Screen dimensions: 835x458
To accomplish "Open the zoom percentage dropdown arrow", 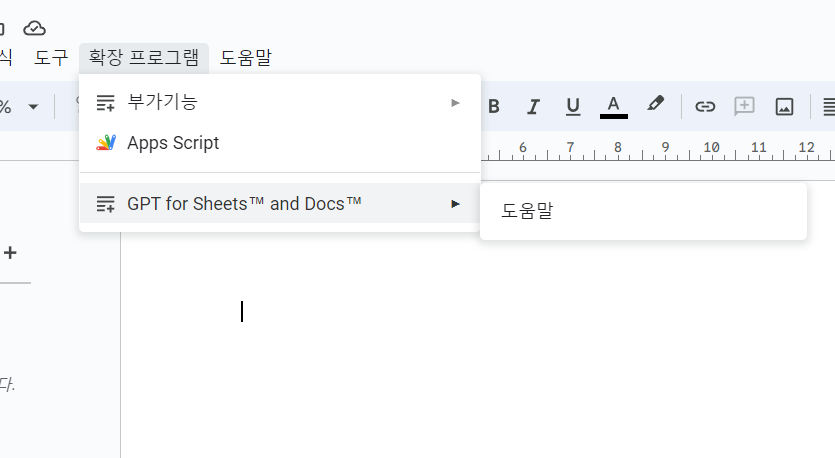I will (x=33, y=107).
